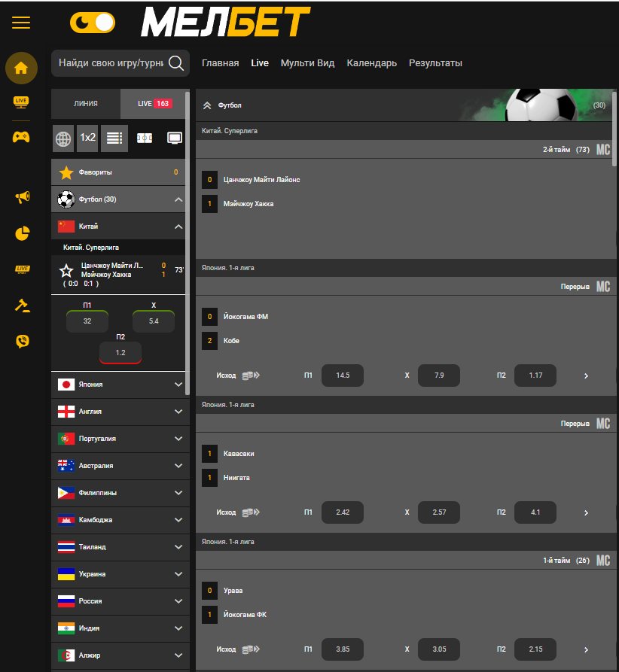This screenshot has width=619, height=672.
Task: Select П1 2.42 for Кавасаки
Action: point(343,512)
